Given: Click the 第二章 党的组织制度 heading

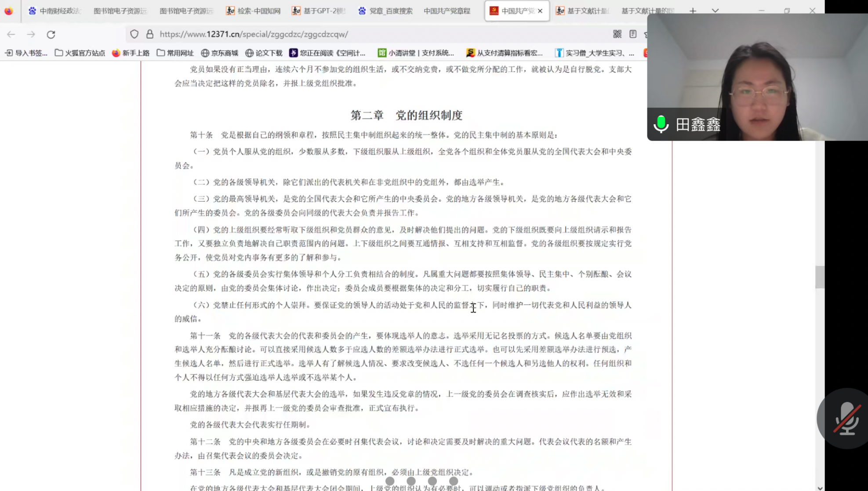Looking at the screenshot, I should pyautogui.click(x=407, y=116).
